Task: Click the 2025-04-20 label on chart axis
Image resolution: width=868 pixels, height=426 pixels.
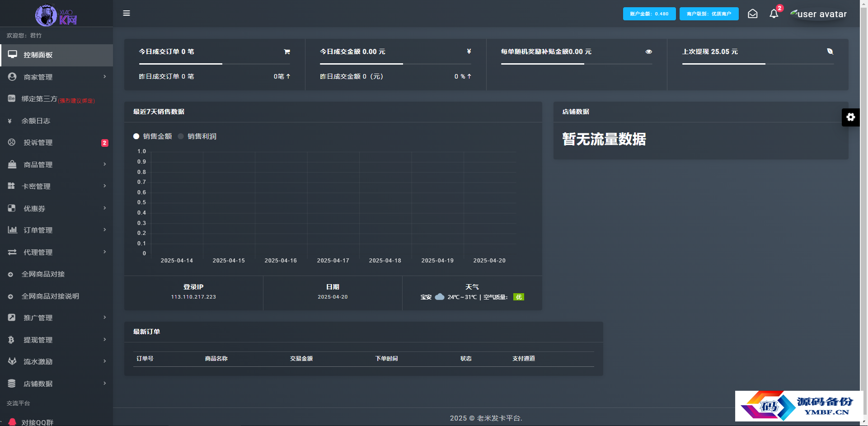Action: pos(489,261)
